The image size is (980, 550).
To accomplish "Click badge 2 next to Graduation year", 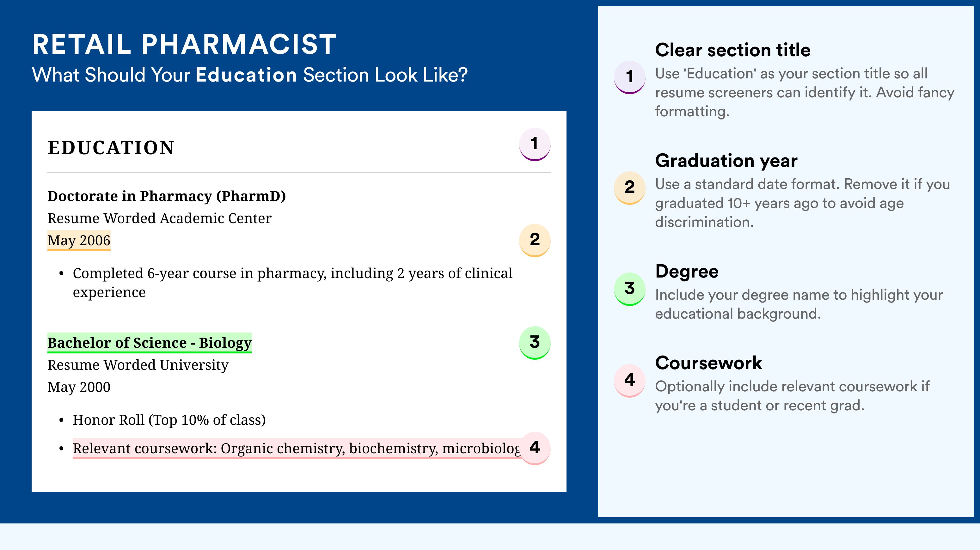I will point(629,188).
